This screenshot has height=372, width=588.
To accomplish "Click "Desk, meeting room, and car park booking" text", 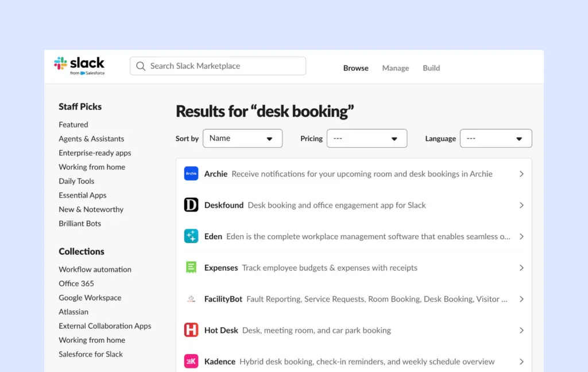I will coord(316,331).
